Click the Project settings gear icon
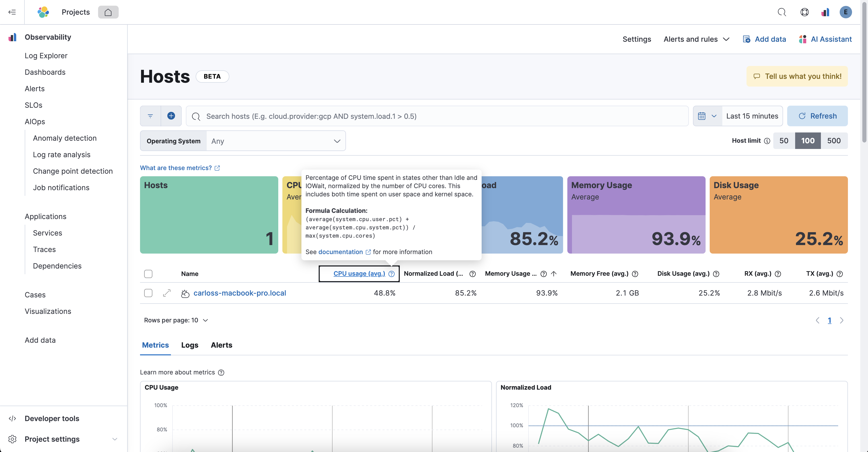 (x=12, y=439)
